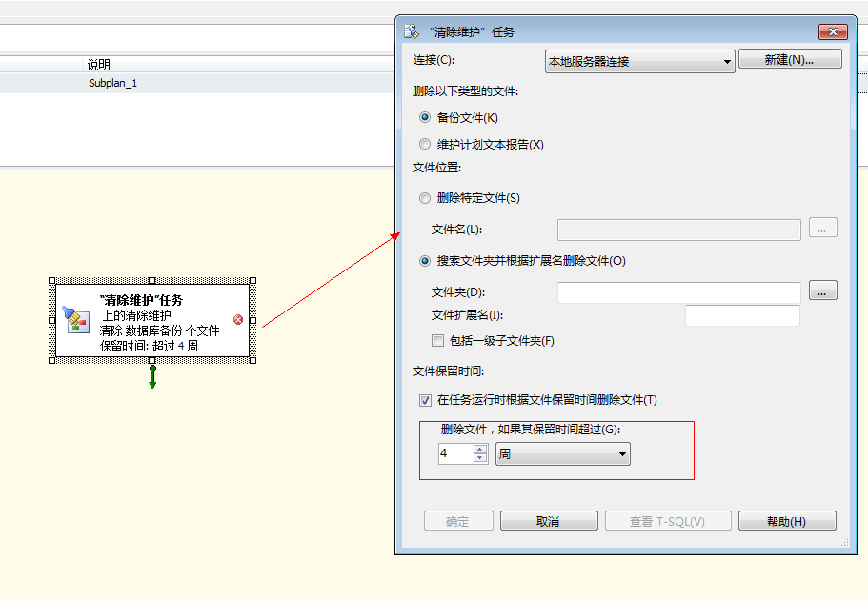The image size is (868, 601).
Task: Click the disabled 文件名(L) input field
Action: (x=679, y=230)
